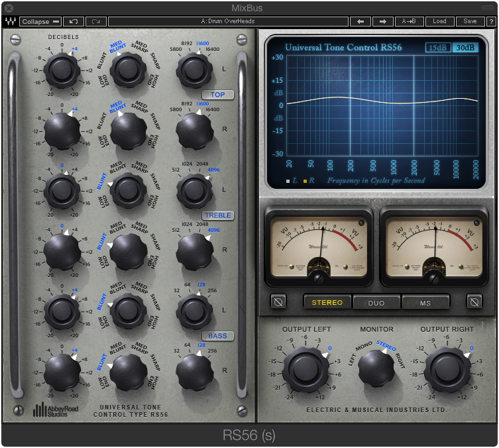
Task: Click the Treble L decibels gain knob
Action: (x=62, y=191)
